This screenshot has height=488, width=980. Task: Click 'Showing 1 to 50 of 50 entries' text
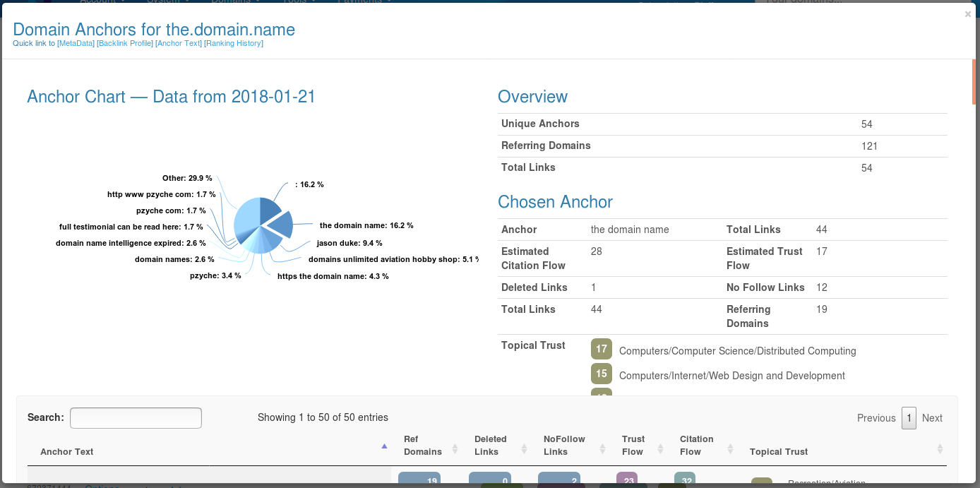[x=323, y=417]
